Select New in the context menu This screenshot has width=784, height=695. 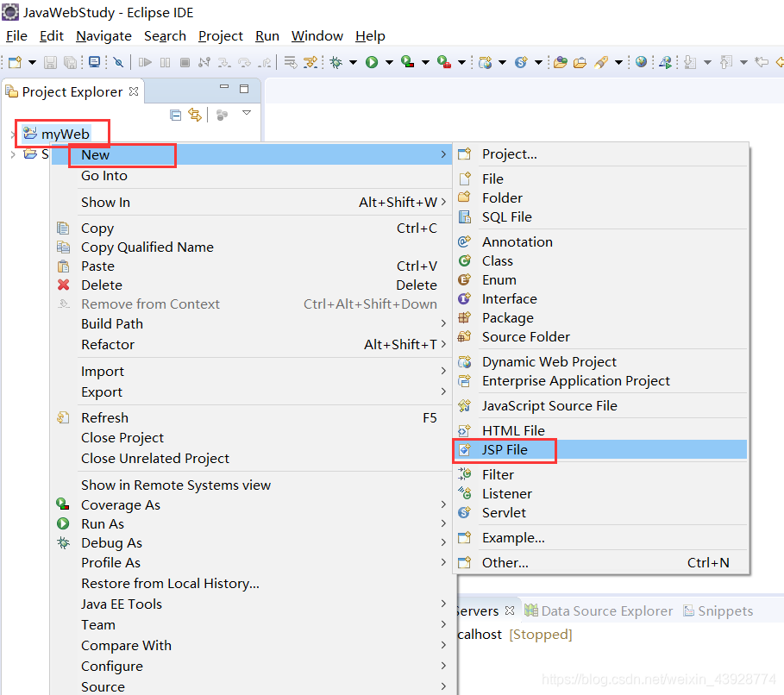coord(252,154)
